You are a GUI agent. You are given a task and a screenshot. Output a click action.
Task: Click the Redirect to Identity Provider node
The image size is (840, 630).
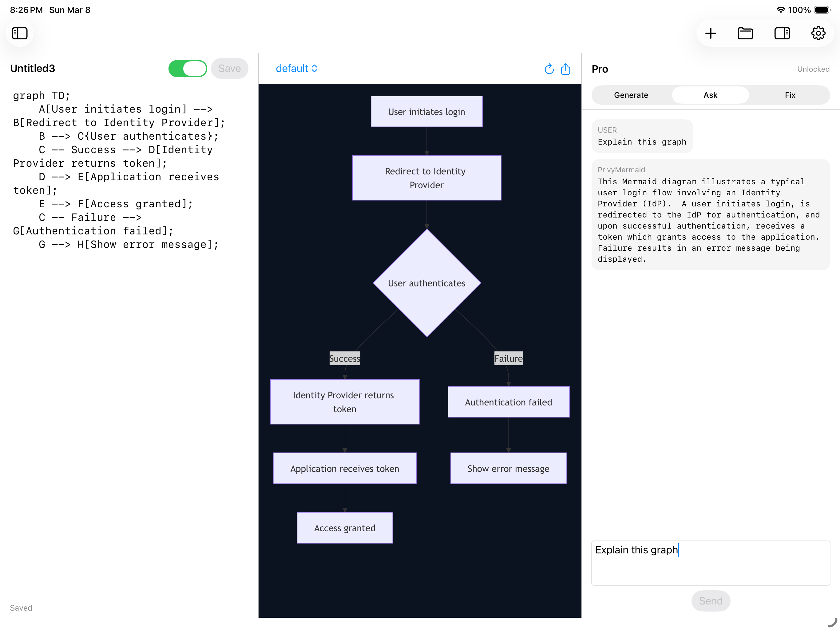tap(426, 178)
